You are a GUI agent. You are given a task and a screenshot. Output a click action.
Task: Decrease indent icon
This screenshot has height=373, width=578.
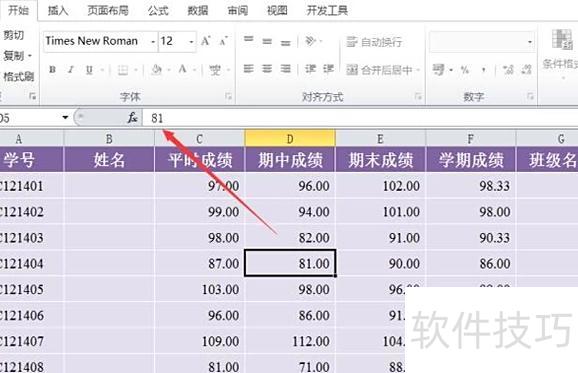310,69
